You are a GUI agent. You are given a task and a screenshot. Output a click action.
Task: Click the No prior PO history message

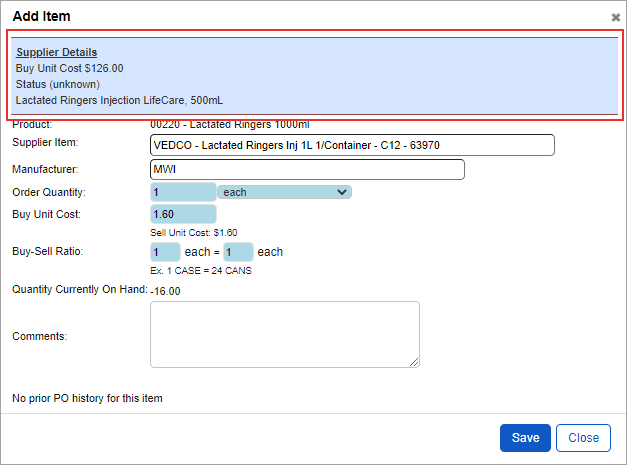(87, 398)
